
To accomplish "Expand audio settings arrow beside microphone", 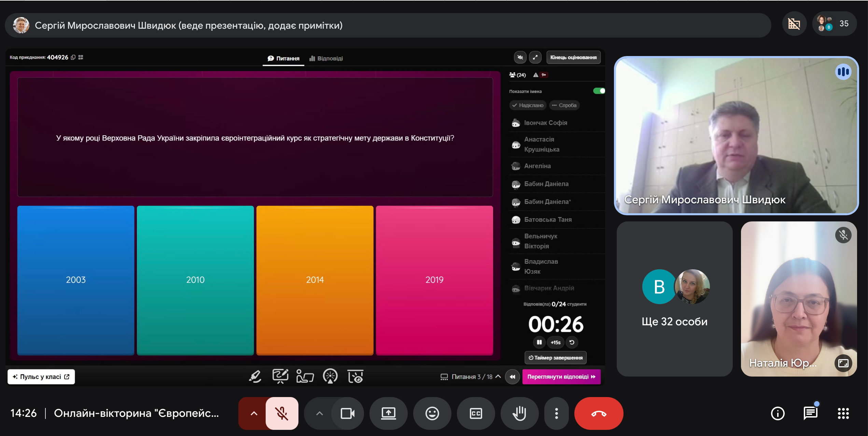I will point(254,413).
